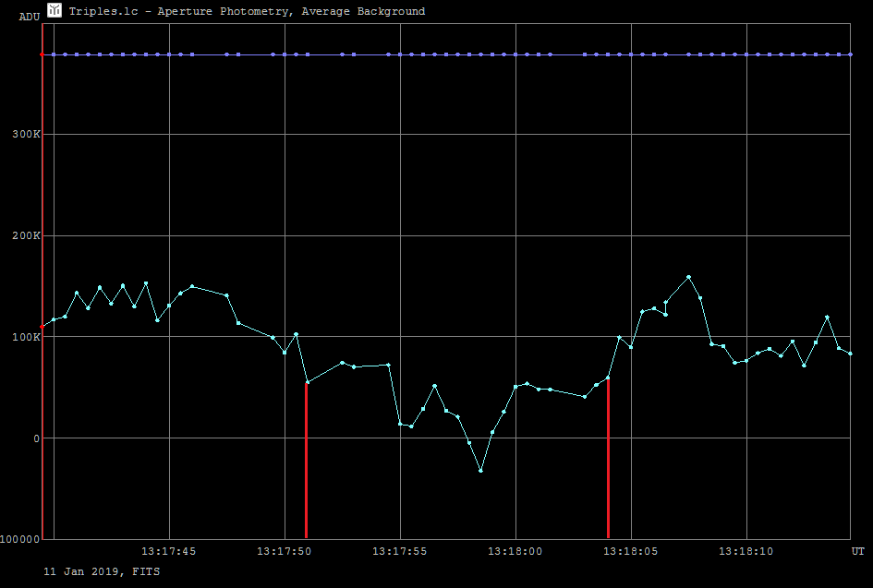Click the "0" y-axis label
Viewport: 873px width, 588px height.
37,438
